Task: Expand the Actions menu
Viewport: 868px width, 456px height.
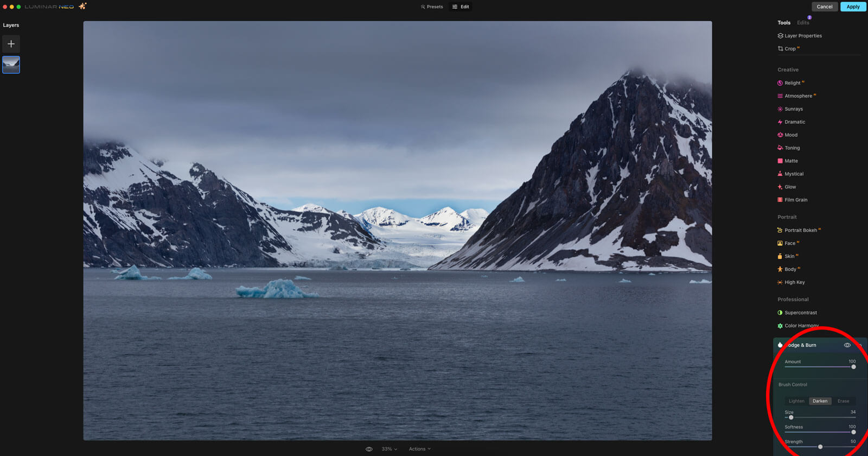Action: [419, 449]
